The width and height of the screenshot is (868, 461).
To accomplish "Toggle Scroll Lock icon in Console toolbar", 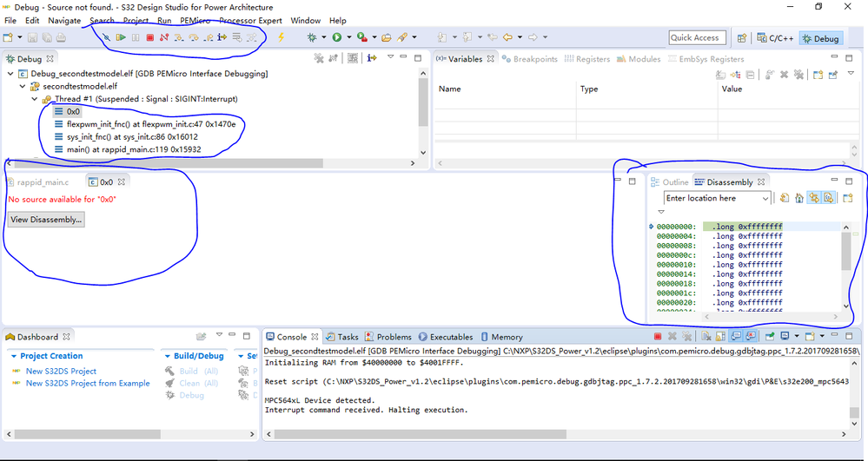I will [x=721, y=337].
